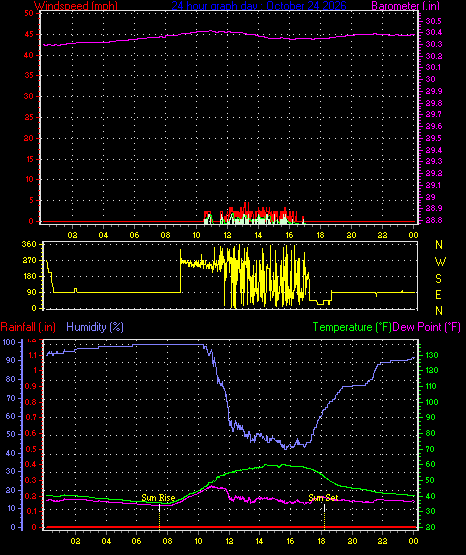This screenshot has height=555, width=466.
Task: Click the "22" hour label under the humidity chart
Action: tap(382, 541)
